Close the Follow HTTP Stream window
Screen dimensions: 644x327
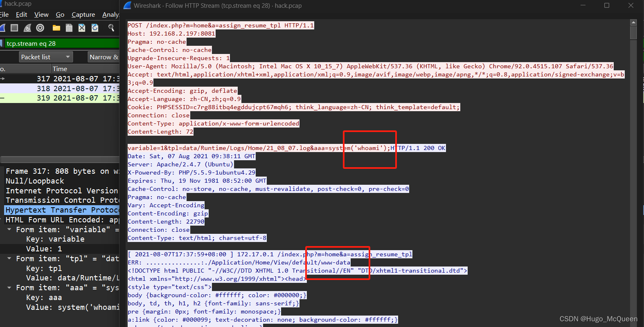pos(631,5)
